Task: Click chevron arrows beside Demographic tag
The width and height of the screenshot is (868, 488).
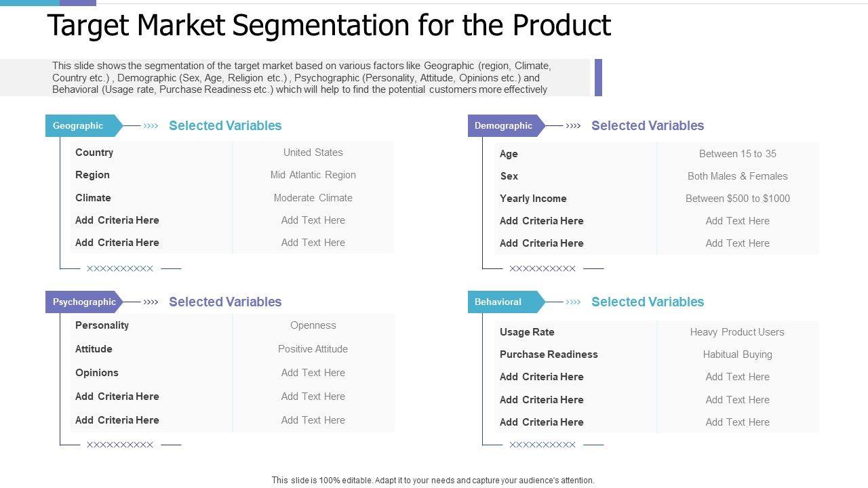Action: 574,126
